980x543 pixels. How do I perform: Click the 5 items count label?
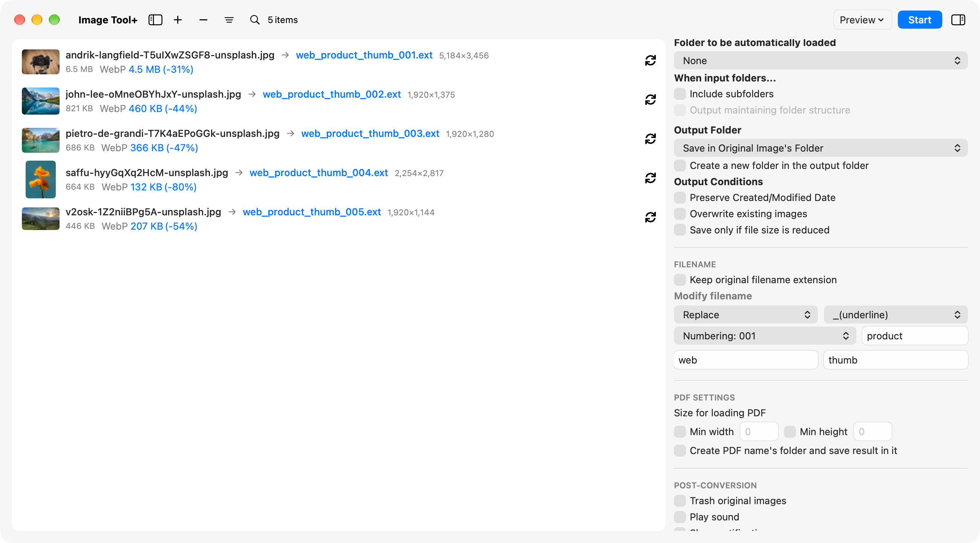coord(283,20)
